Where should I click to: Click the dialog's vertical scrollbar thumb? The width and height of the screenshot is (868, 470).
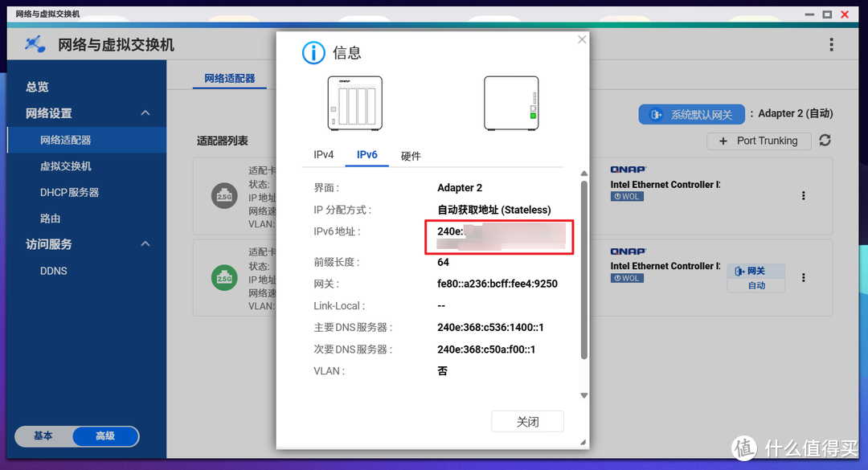pyautogui.click(x=584, y=270)
